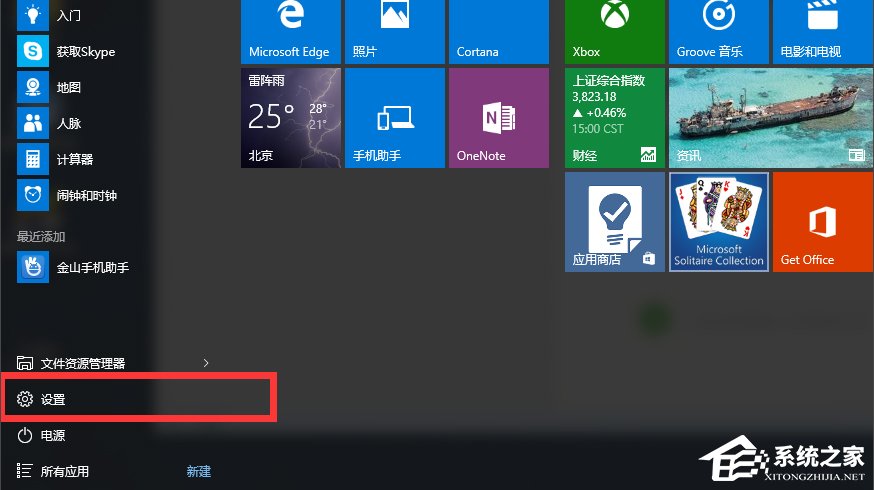
Task: Open the 资讯 news tile
Action: tap(771, 118)
